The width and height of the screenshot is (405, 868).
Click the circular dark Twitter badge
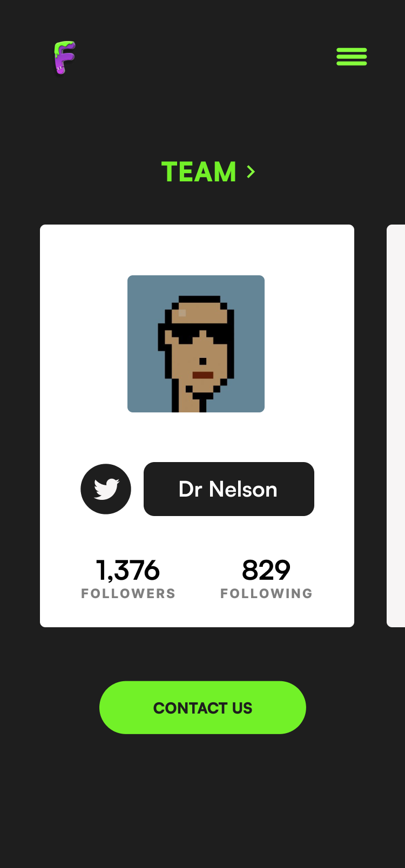[106, 489]
